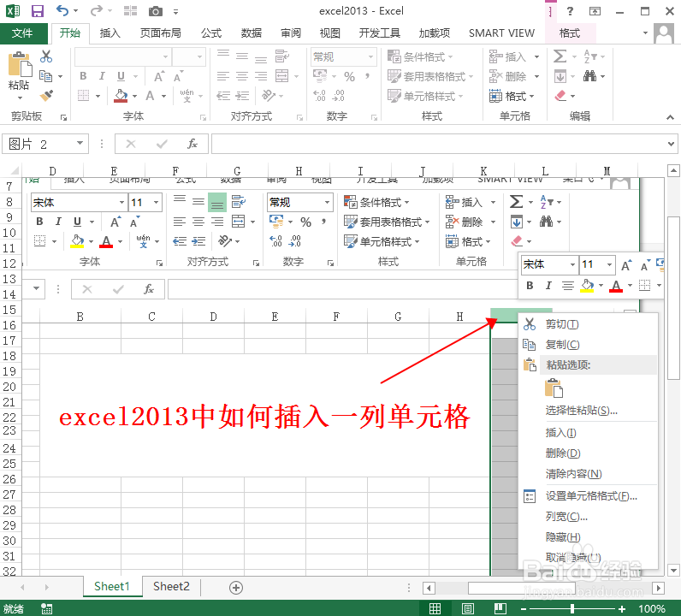Toggle Italic in top ribbon font group
Screen dimensions: 681x616
pyautogui.click(x=102, y=76)
